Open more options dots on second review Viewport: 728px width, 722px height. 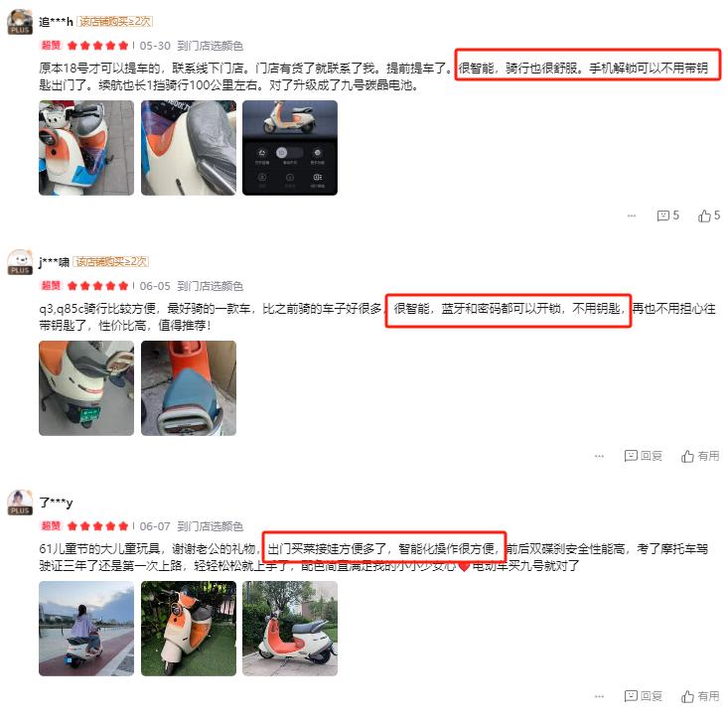pyautogui.click(x=599, y=456)
